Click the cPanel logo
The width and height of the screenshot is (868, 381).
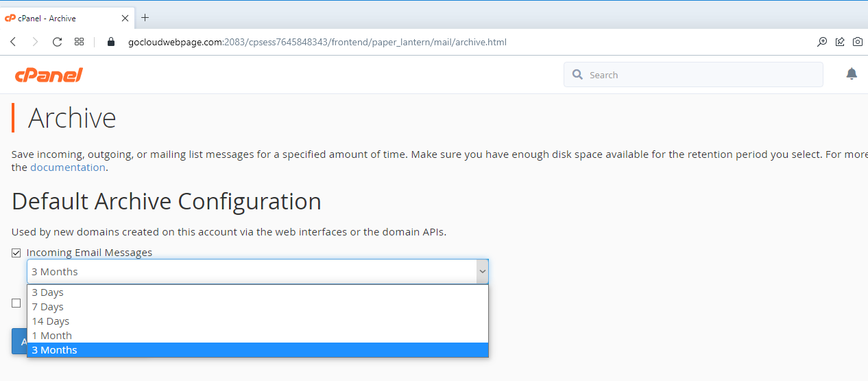click(49, 75)
